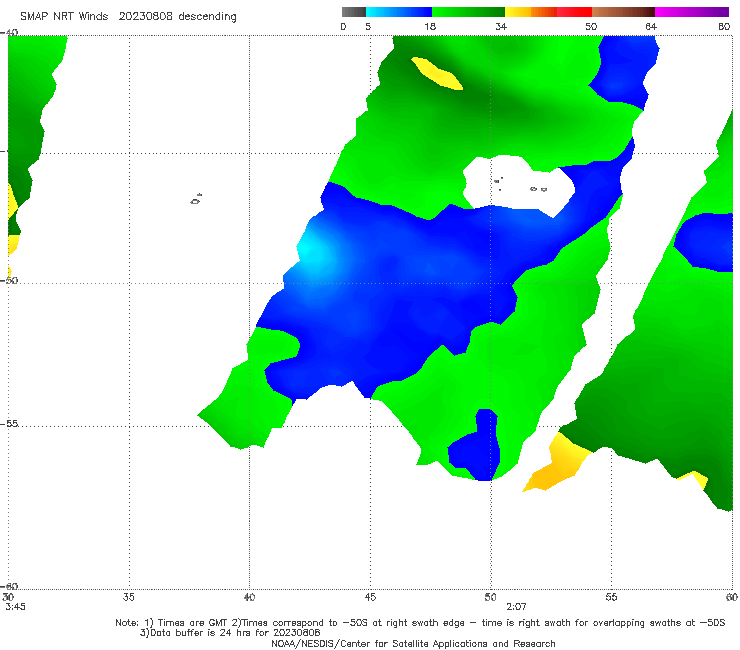This screenshot has height=650, width=740.
Task: Click the latitude axis label '-50'
Action: coord(9,280)
